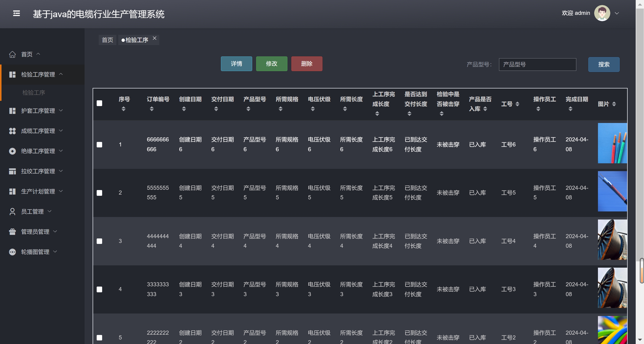Click the 拉绞工序管理 sidebar icon
This screenshot has width=644, height=344.
(12, 171)
